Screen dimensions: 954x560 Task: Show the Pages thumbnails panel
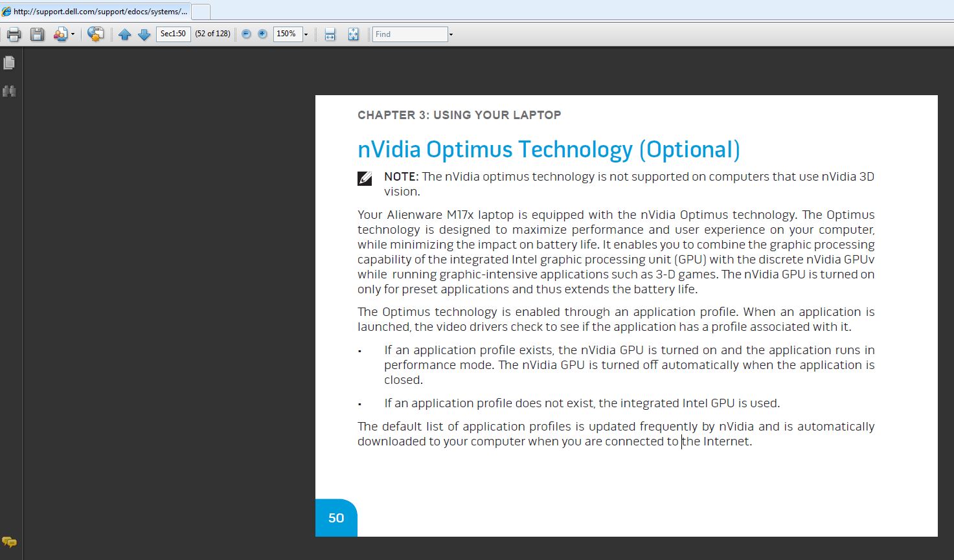pyautogui.click(x=9, y=63)
